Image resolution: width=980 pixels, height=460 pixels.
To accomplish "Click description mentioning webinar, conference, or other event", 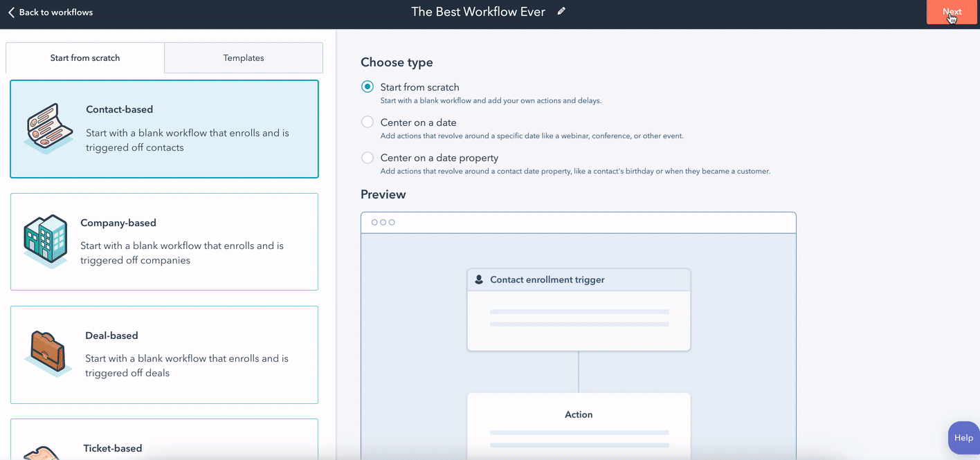I will (x=532, y=136).
